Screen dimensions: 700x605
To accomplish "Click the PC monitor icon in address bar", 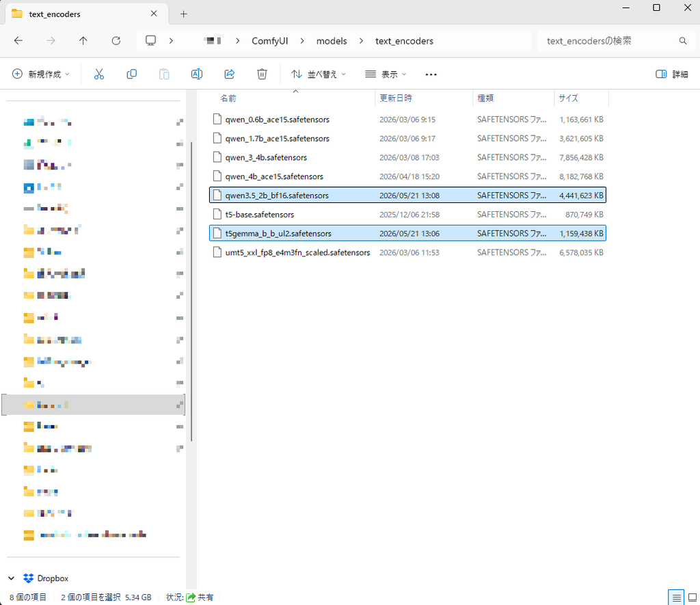I will 151,40.
